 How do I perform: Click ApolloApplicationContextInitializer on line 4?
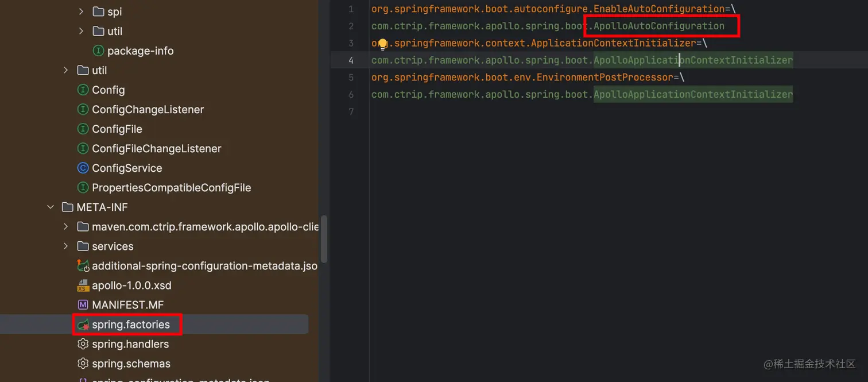pyautogui.click(x=693, y=60)
